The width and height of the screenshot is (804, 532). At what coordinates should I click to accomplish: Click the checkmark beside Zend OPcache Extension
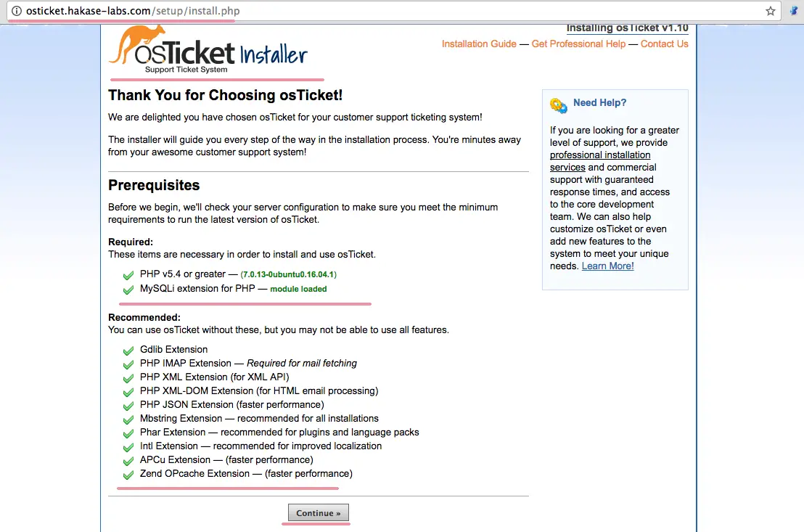coord(128,475)
